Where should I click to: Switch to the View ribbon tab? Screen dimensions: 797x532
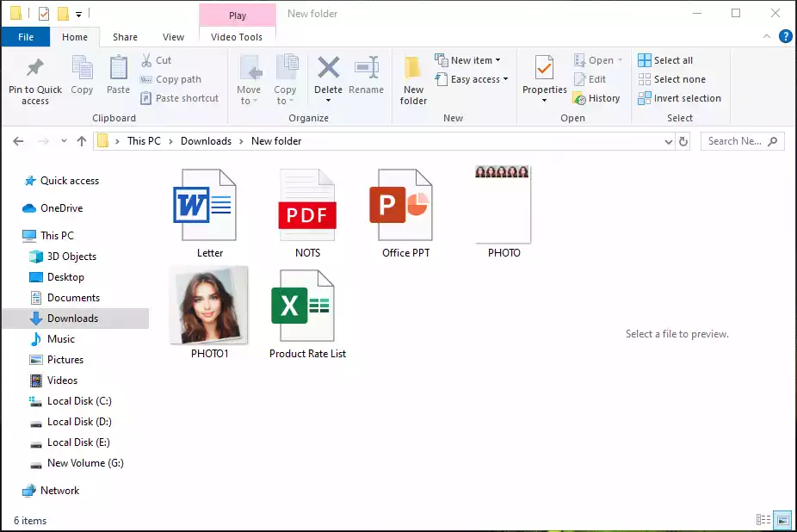pyautogui.click(x=174, y=37)
